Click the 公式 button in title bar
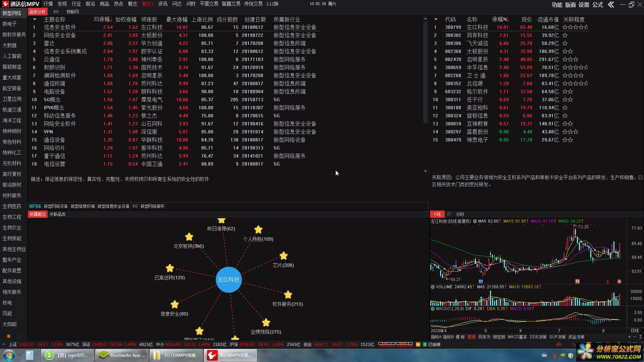The width and height of the screenshot is (644, 362). pos(597,5)
